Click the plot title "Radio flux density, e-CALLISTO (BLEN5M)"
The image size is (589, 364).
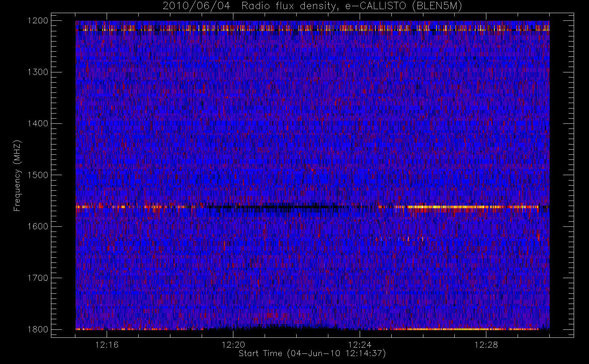click(352, 6)
